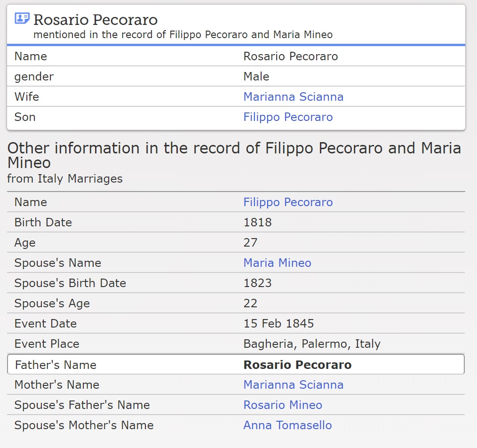
Task: Click Marianna Scianna in Mother's Name row
Action: 293,385
